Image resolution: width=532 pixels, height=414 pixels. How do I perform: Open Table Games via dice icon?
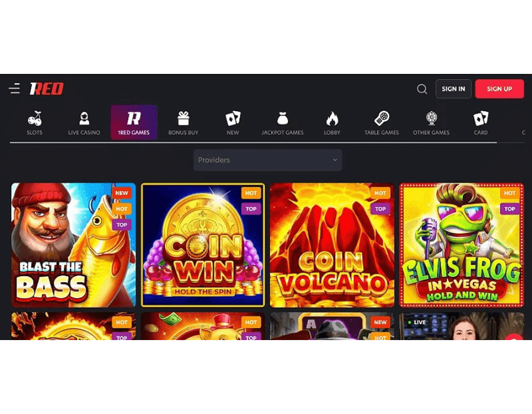381,118
